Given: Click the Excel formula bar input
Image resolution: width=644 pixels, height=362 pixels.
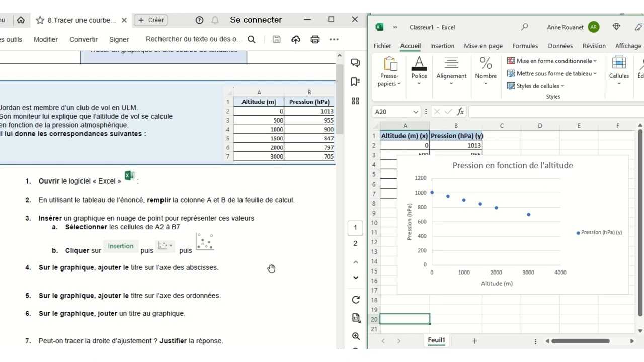Looking at the screenshot, I should pyautogui.click(x=555, y=112).
